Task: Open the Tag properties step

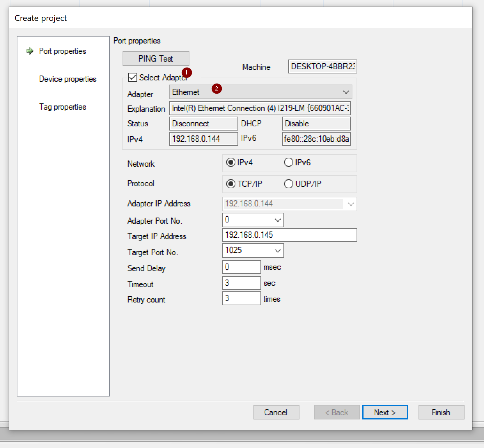Action: [x=62, y=107]
